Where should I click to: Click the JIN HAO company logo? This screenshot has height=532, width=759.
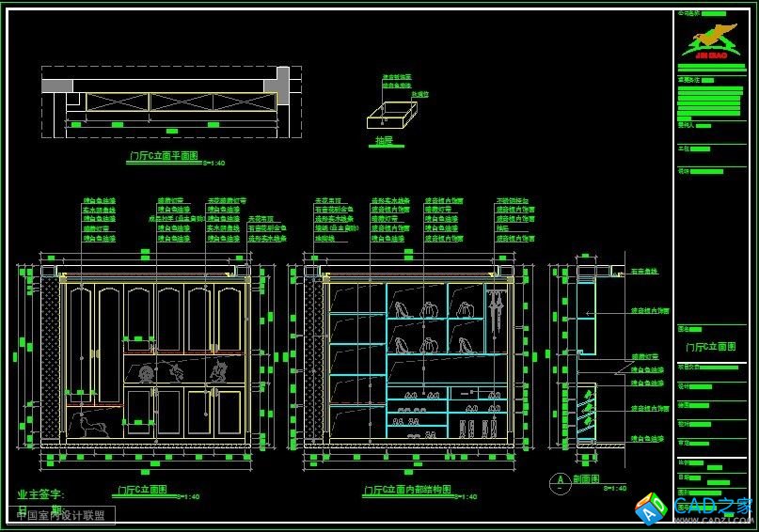[711, 42]
